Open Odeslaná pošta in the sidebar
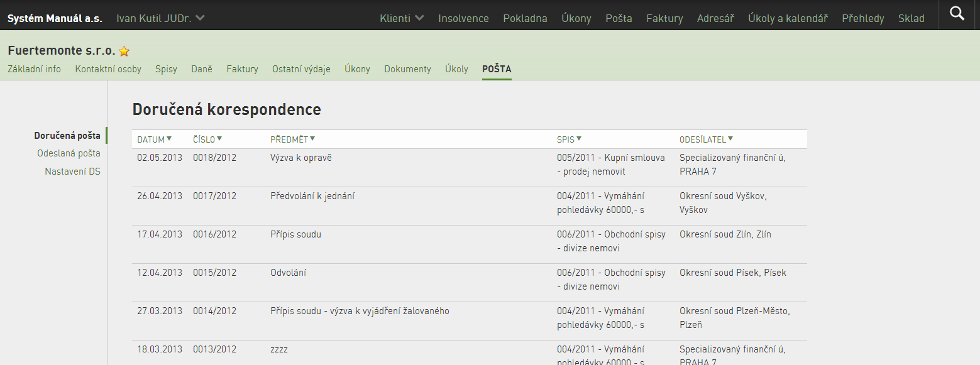Image resolution: width=980 pixels, height=365 pixels. pyautogui.click(x=69, y=153)
